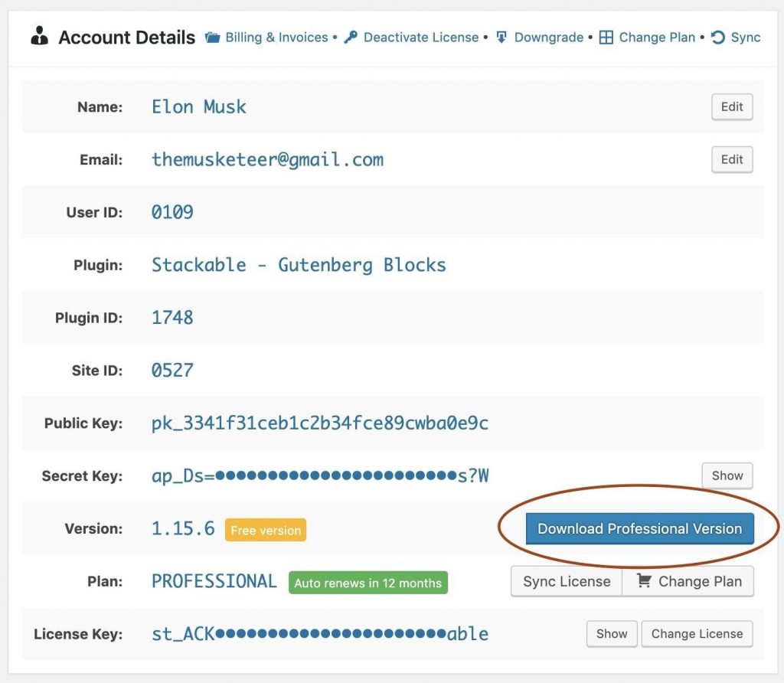Select masked Secret Key value
Image resolution: width=784 pixels, height=683 pixels.
click(320, 476)
